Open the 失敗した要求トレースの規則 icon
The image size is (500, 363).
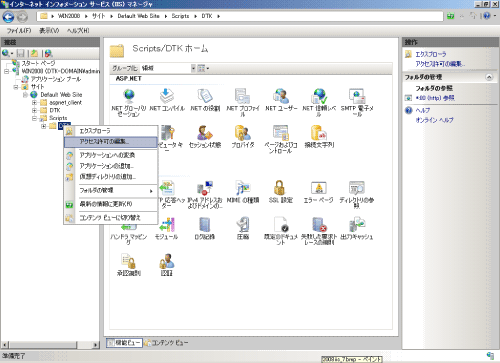click(319, 225)
